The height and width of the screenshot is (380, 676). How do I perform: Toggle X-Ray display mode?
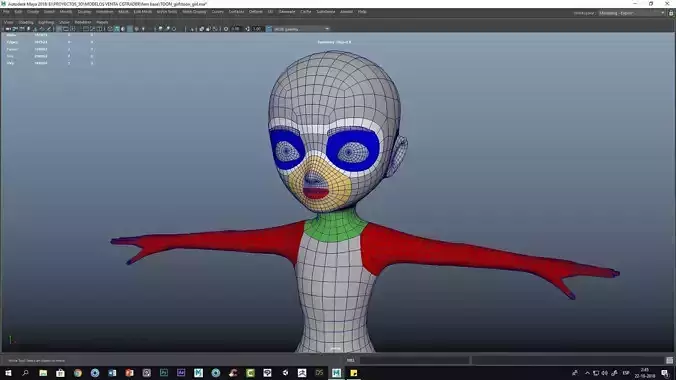coord(201,29)
